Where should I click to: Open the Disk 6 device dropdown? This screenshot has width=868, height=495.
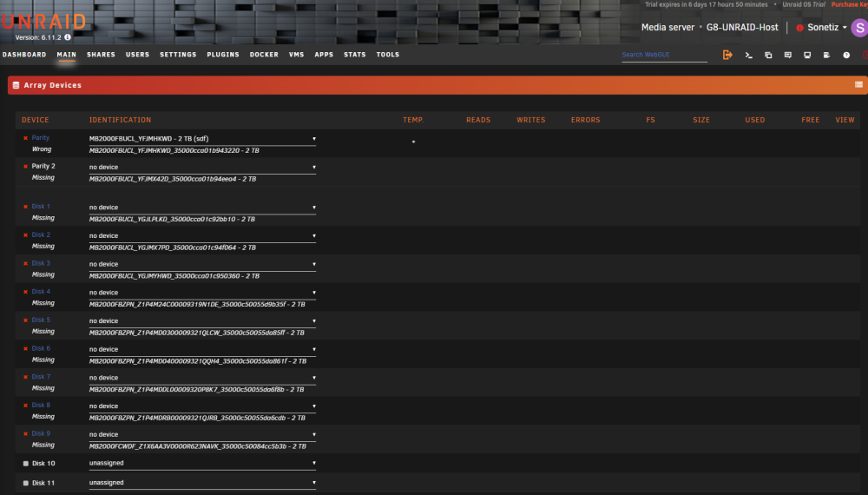click(202, 349)
